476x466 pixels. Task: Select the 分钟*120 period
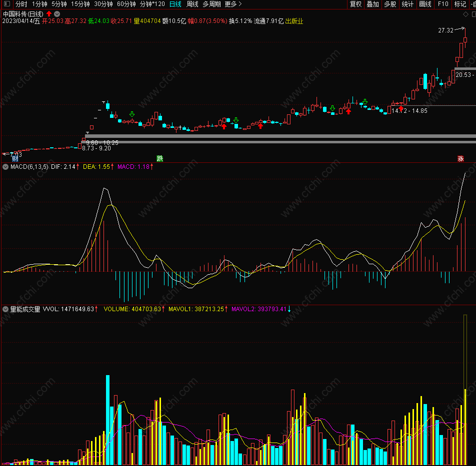pyautogui.click(x=152, y=4)
